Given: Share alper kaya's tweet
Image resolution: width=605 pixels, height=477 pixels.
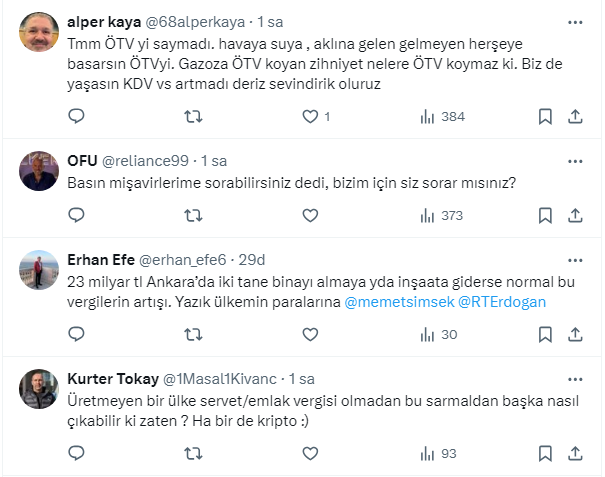Looking at the screenshot, I should pyautogui.click(x=575, y=117).
